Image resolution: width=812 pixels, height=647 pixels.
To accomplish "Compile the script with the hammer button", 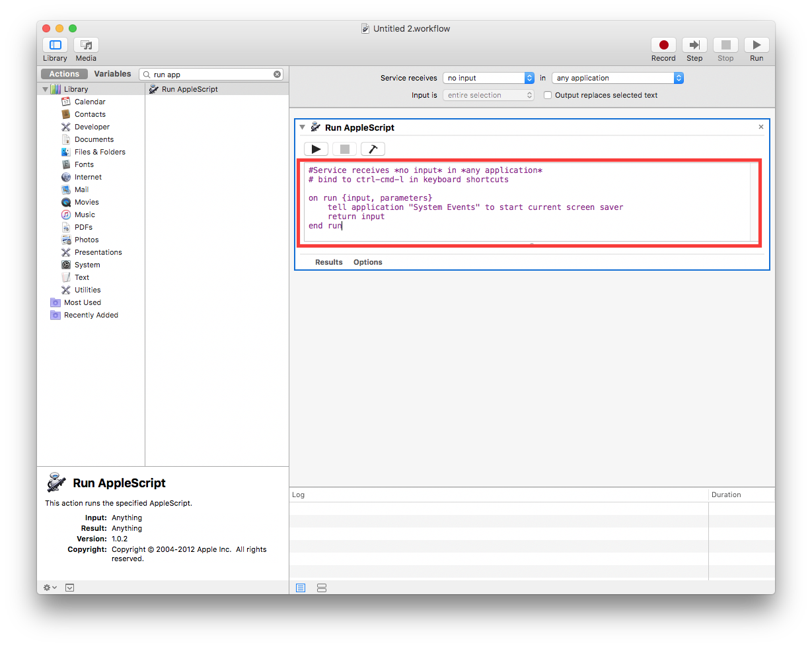I will (x=373, y=149).
